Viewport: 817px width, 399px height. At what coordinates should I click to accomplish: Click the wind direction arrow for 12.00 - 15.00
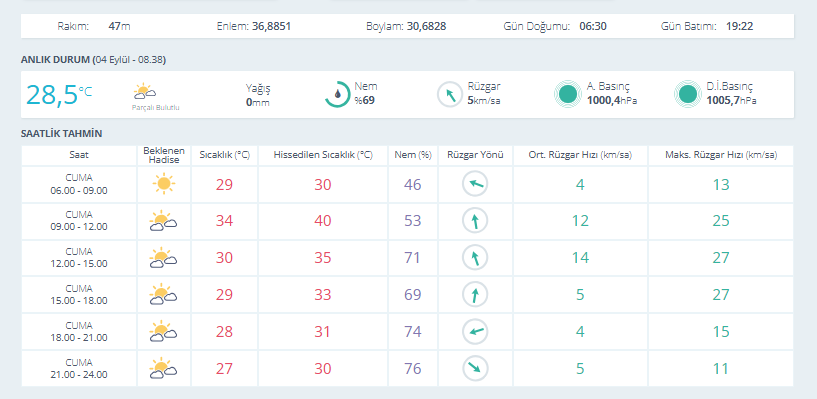click(x=475, y=258)
